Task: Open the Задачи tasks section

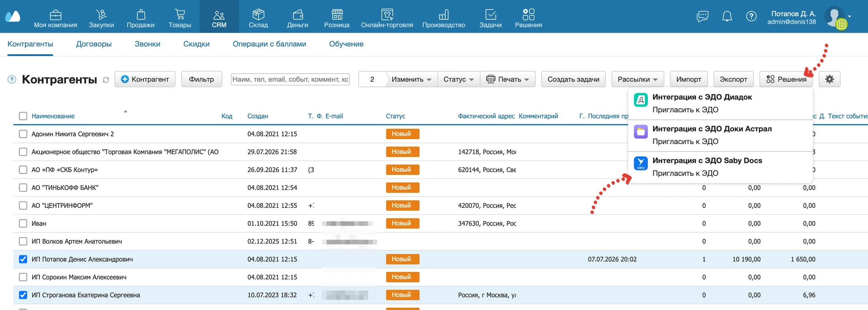Action: [491, 19]
